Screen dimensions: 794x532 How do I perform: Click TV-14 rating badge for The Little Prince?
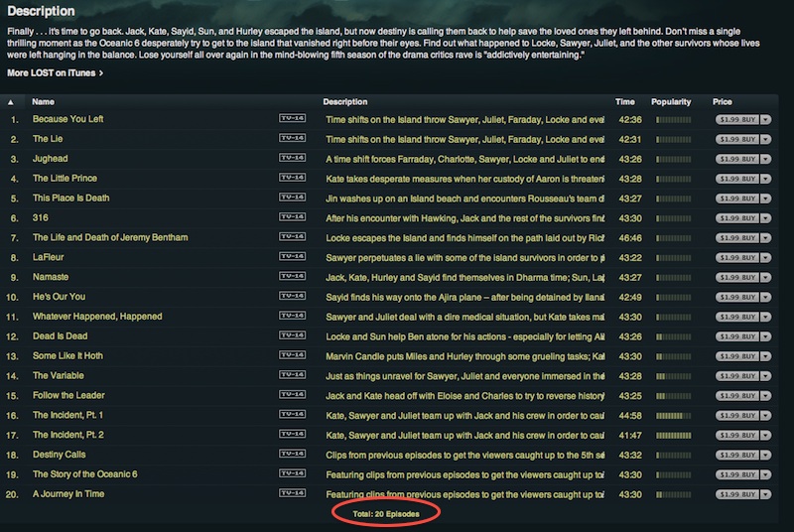click(292, 177)
